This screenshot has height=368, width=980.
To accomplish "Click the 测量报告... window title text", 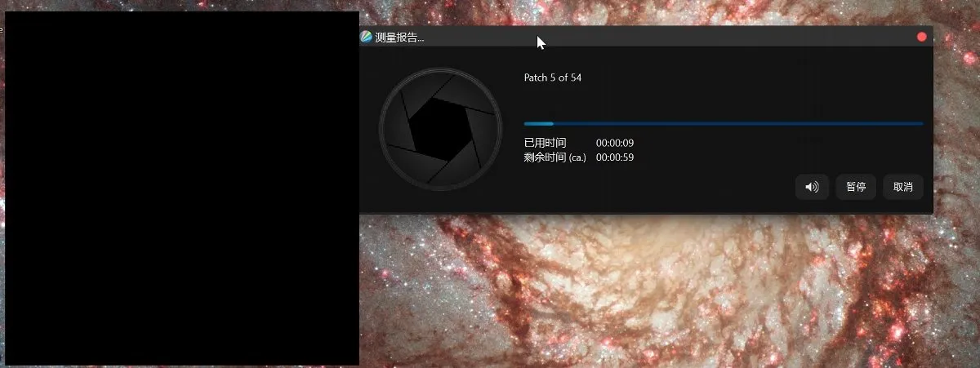I will [x=399, y=38].
